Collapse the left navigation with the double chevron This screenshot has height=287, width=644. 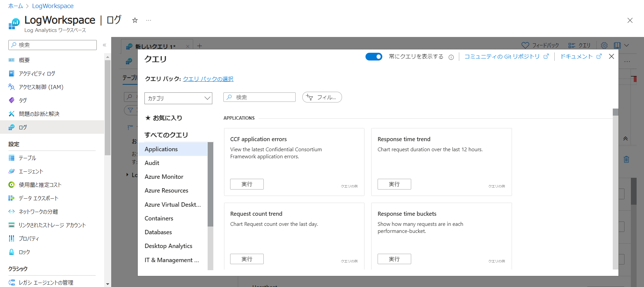(104, 45)
